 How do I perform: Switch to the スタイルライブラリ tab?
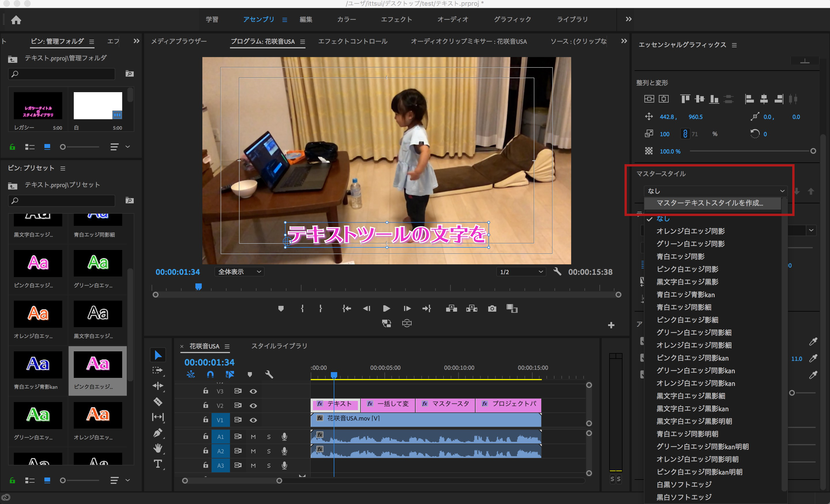(279, 346)
